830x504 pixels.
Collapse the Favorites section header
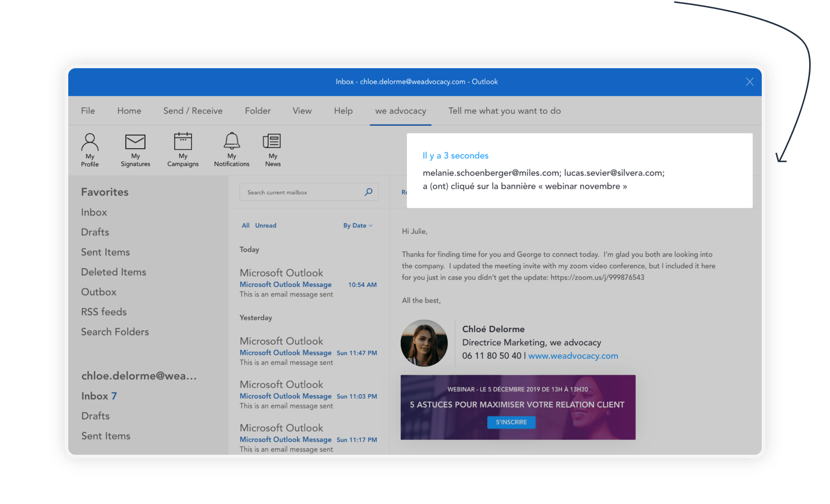(105, 192)
